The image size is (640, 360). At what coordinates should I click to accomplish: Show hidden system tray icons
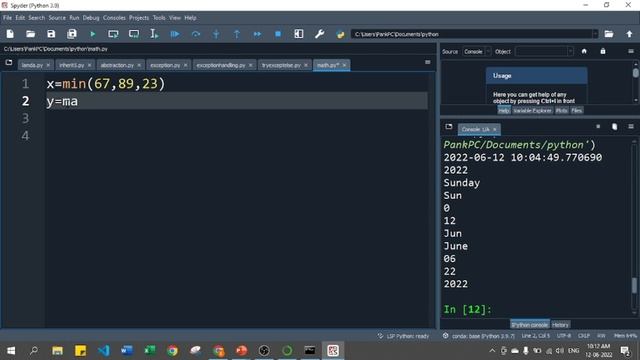[492, 351]
